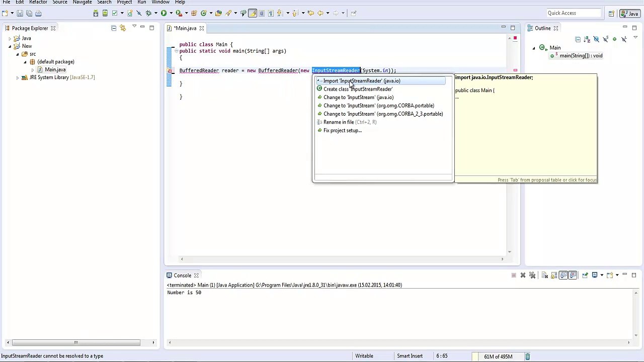Click Remove All Terminated Launches icon

532,275
